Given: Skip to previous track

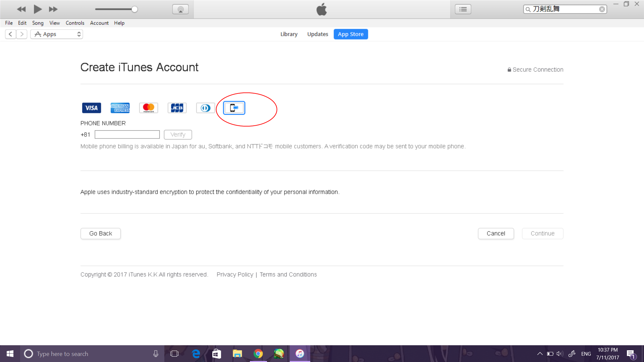Looking at the screenshot, I should click(x=21, y=9).
